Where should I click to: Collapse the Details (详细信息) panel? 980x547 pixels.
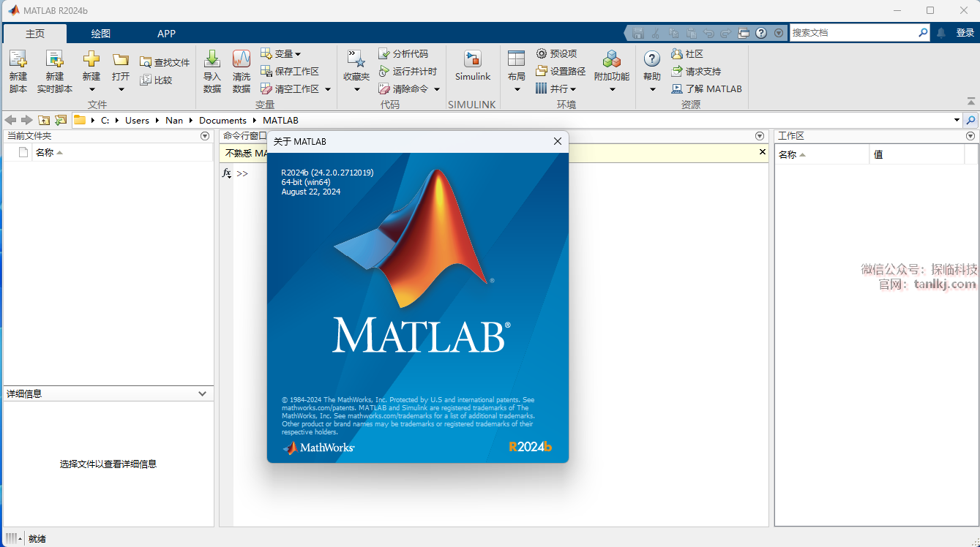click(x=203, y=393)
